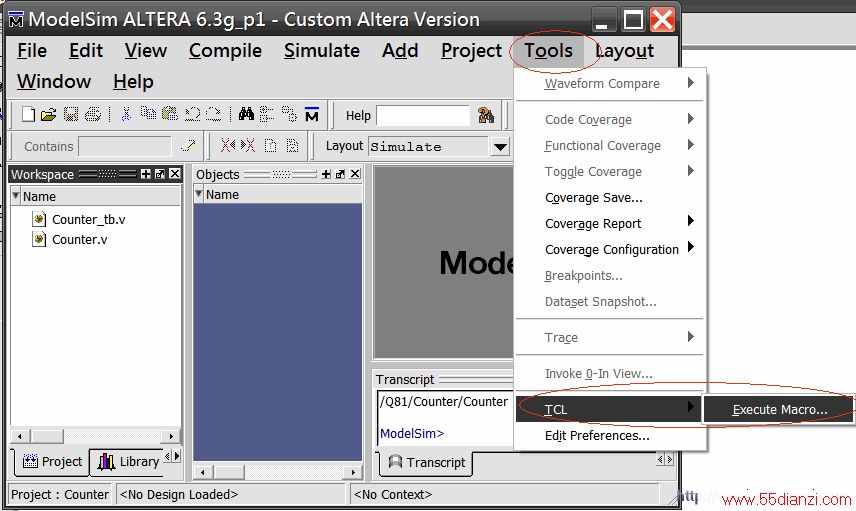
Task: Click the Contains filter input field
Action: [125, 146]
